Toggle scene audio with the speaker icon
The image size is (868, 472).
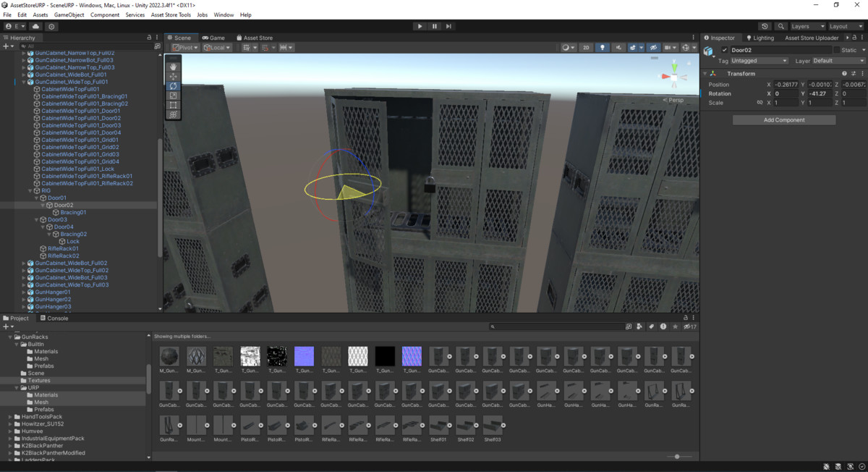tap(619, 47)
